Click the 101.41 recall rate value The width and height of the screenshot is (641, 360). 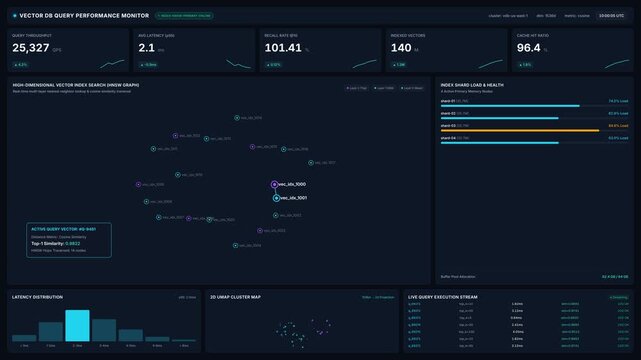pos(283,48)
